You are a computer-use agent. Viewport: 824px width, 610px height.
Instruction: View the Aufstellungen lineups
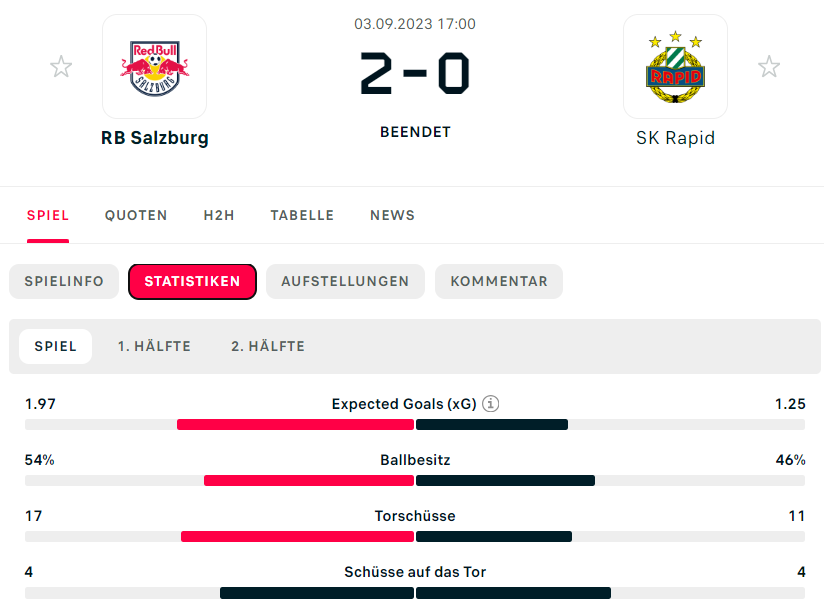point(345,282)
